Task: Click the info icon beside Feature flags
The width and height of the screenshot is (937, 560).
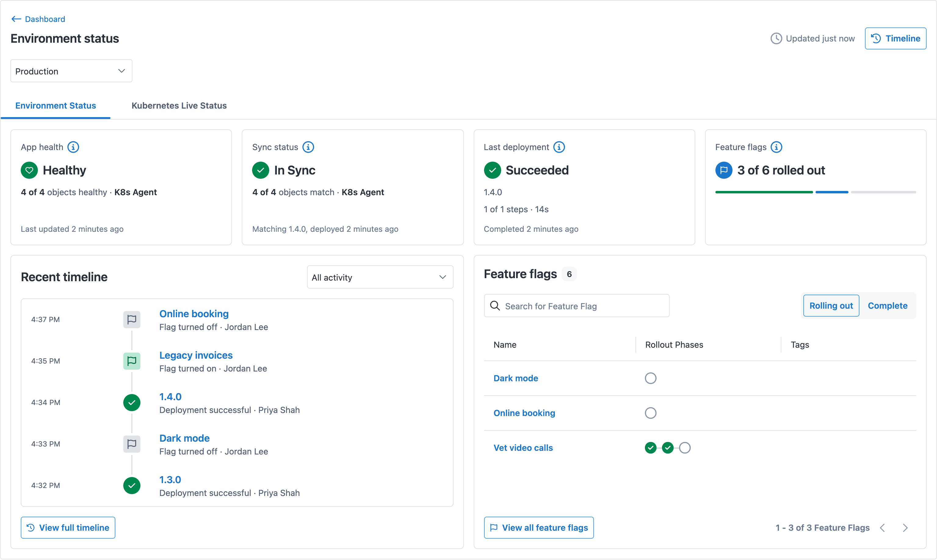Action: [776, 147]
